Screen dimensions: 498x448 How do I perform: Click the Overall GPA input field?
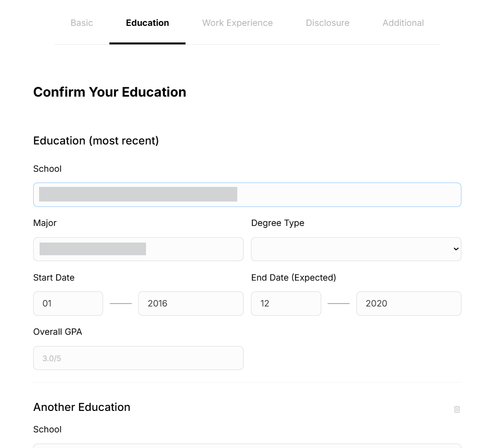coord(138,358)
